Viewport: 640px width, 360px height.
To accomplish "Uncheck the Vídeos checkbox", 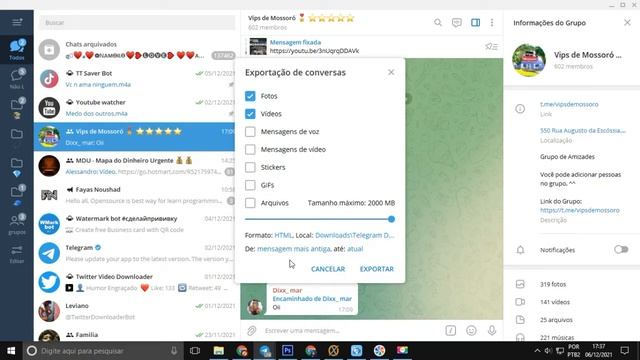I will (250, 114).
